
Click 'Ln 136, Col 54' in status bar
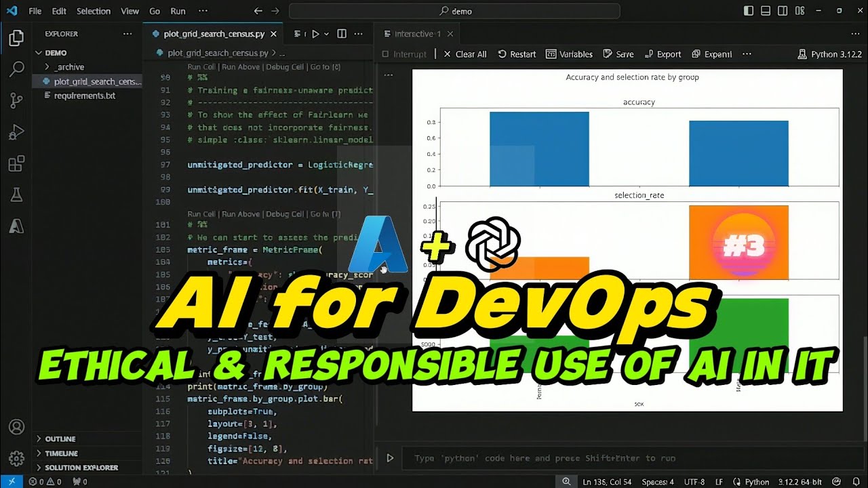point(608,482)
